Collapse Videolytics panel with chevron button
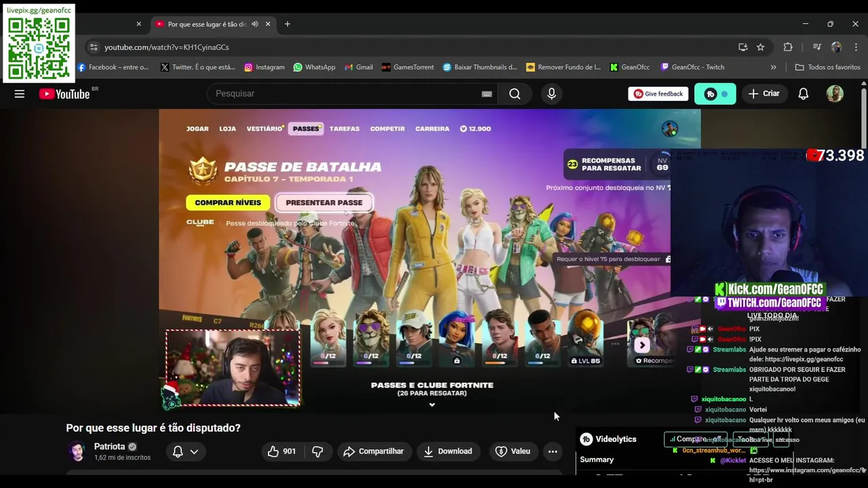Screen dimensions: 868x488 pyautogui.click(x=781, y=440)
